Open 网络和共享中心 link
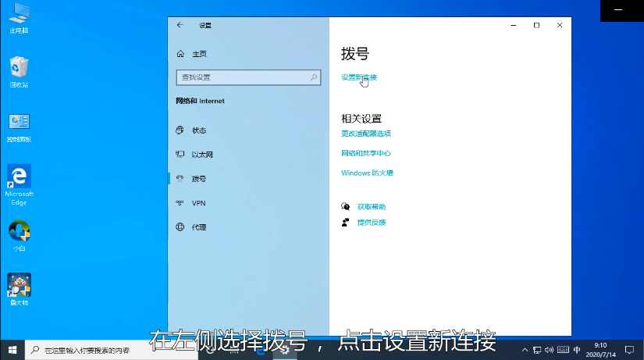The height and width of the screenshot is (360, 644). 366,154
